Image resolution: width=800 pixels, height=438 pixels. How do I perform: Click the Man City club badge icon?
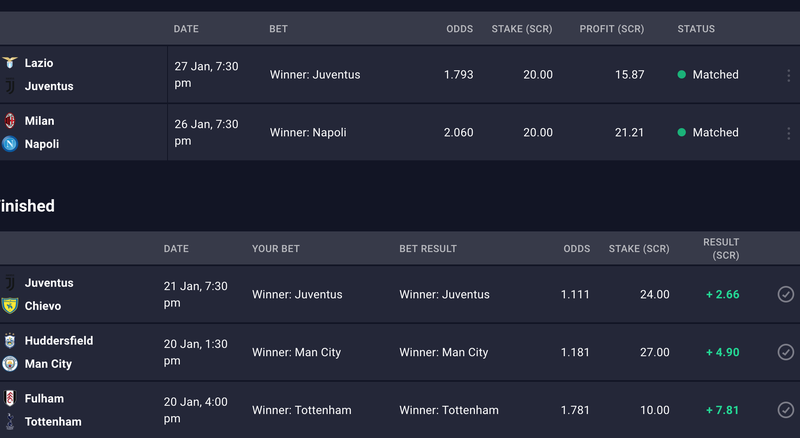[x=10, y=363]
